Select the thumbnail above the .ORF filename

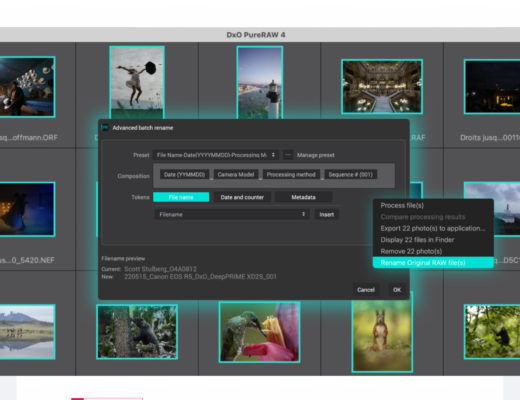click(x=27, y=87)
